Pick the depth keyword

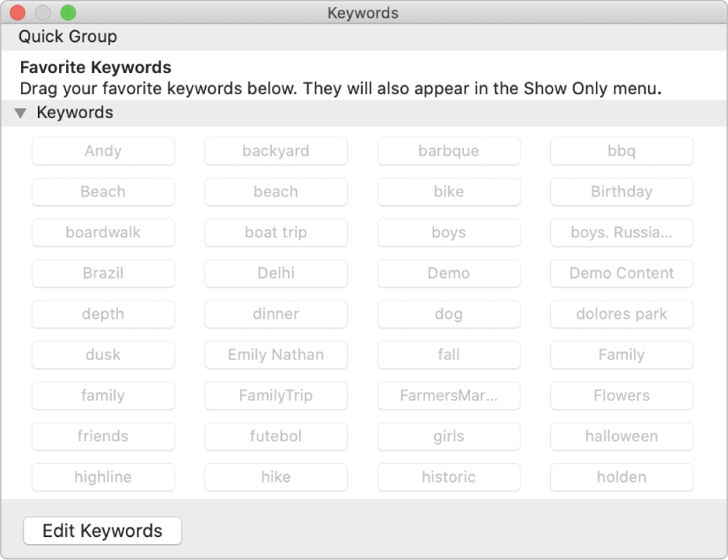103,314
